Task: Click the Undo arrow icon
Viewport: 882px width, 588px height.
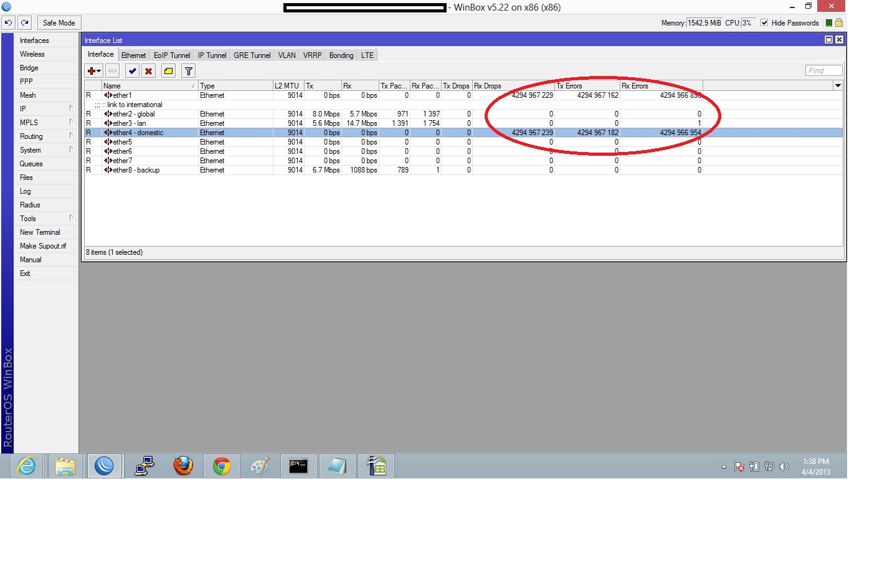Action: pos(8,23)
